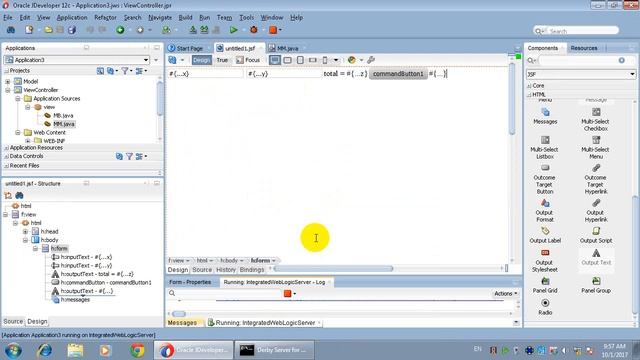Click the #{...x} input field in designer

click(x=205, y=74)
